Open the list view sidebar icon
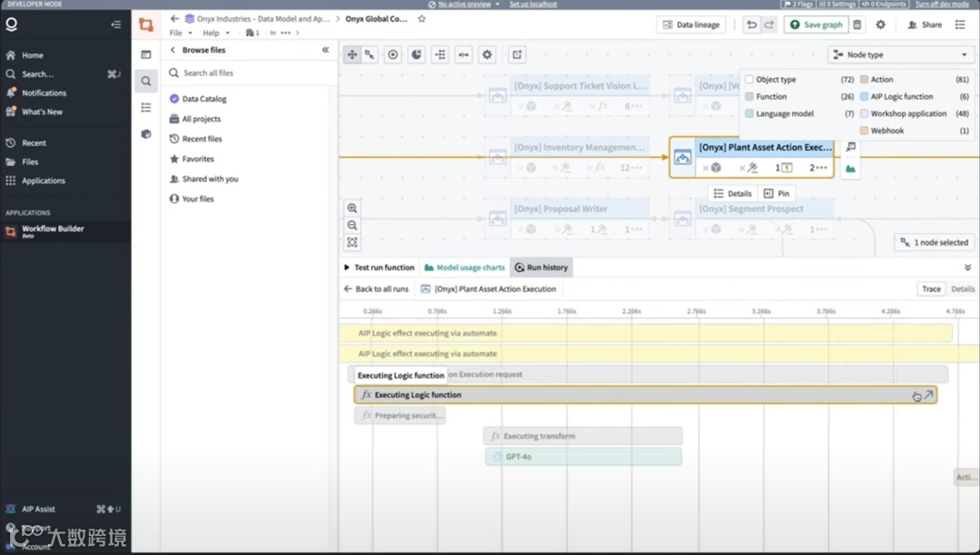The height and width of the screenshot is (555, 980). (146, 107)
